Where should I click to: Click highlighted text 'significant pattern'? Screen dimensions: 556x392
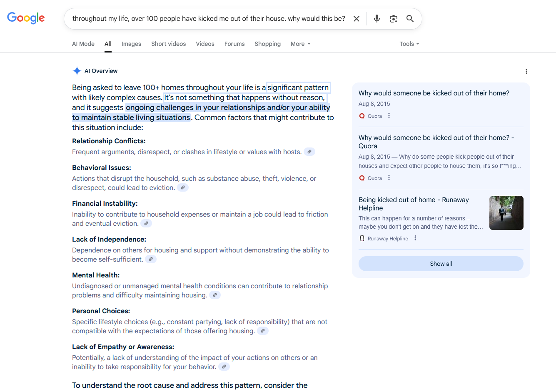point(298,87)
